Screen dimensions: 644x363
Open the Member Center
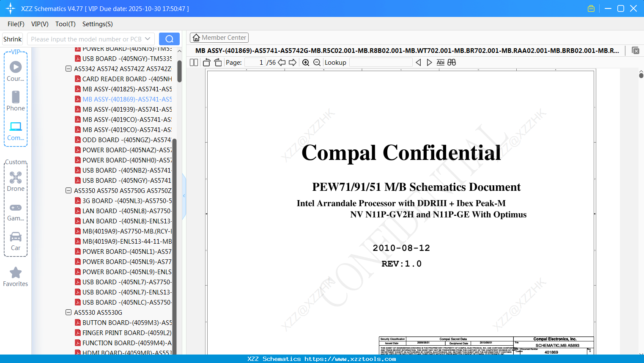click(219, 38)
